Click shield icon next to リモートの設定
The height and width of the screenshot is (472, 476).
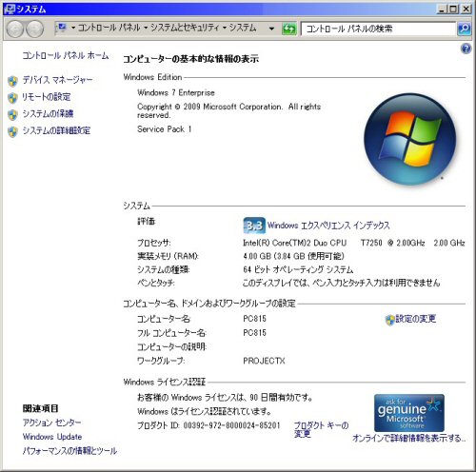[12, 98]
